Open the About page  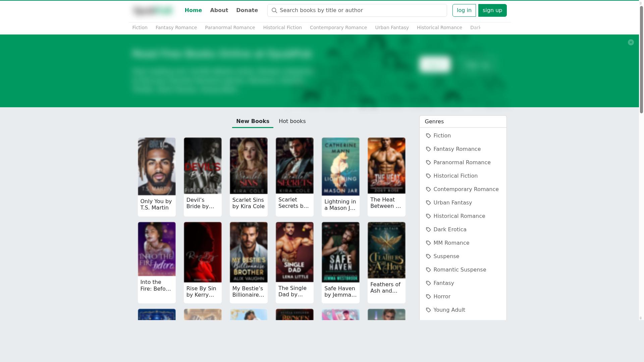click(219, 10)
